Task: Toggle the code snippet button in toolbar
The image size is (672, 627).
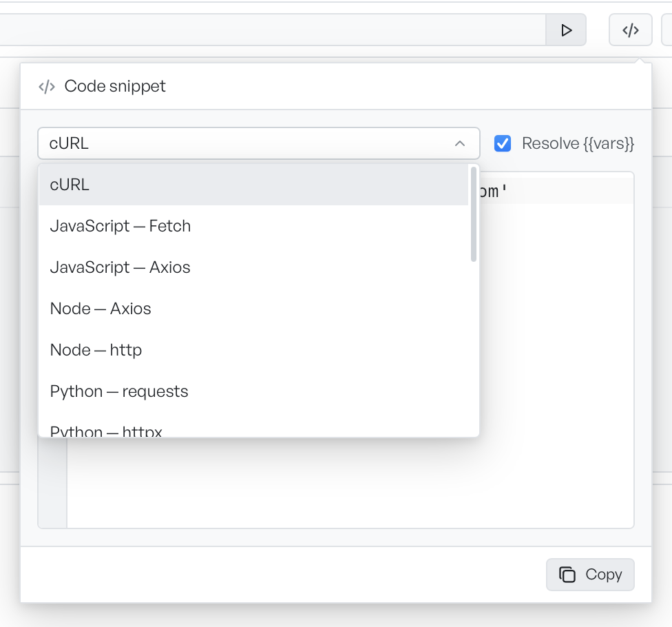Action: pos(631,30)
